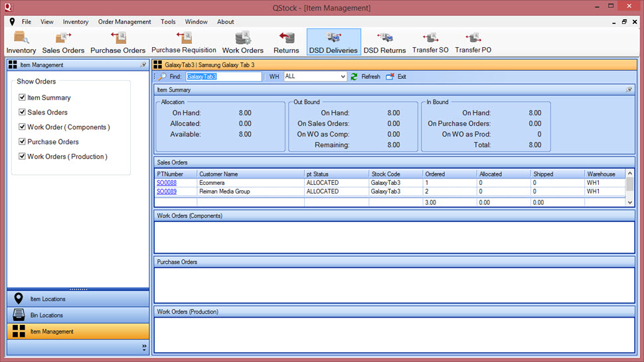Viewport: 644px width, 362px height.
Task: Click the Find input field
Action: click(224, 77)
